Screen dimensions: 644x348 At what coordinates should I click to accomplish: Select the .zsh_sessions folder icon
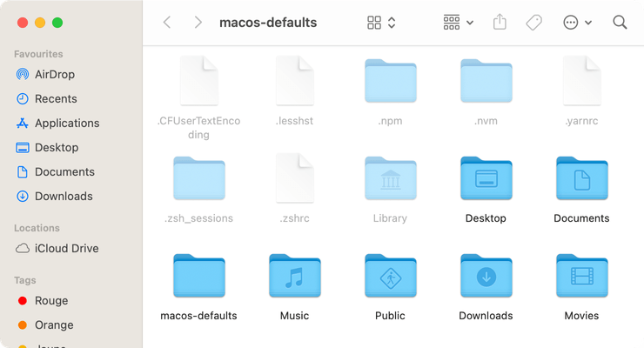(x=199, y=178)
